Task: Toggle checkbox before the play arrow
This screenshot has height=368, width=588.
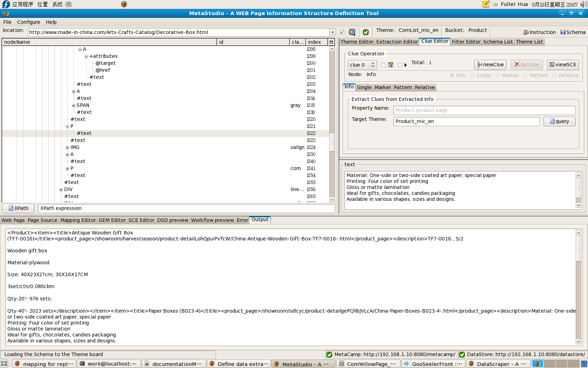Action: (x=400, y=65)
